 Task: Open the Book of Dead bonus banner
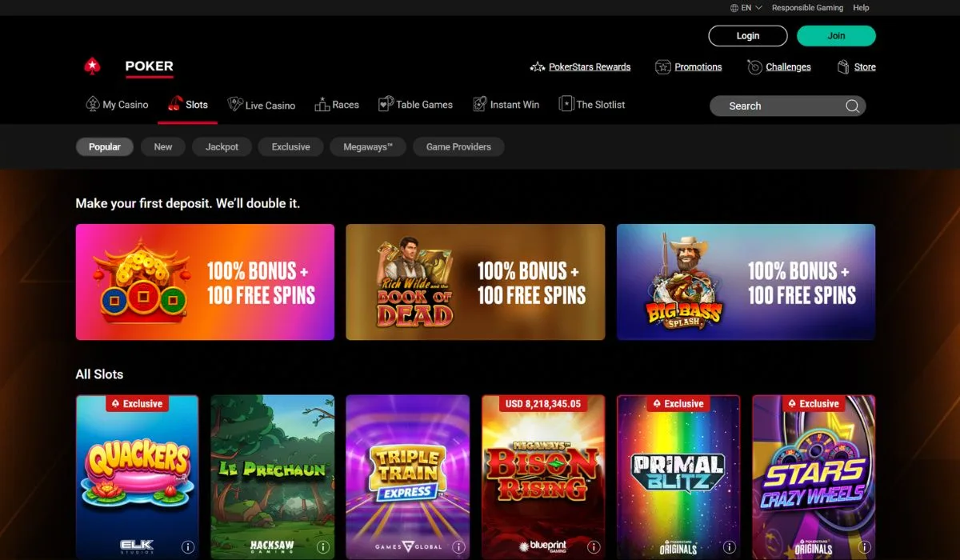coord(475,282)
